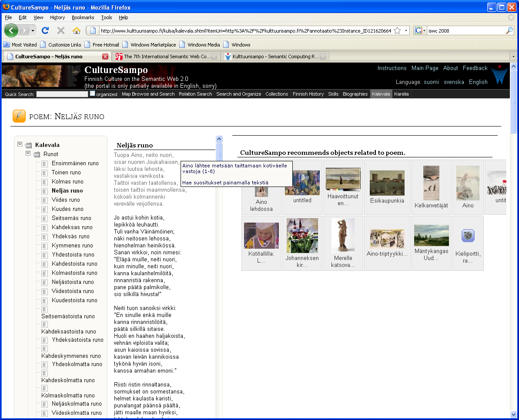519x420 pixels.
Task: Open the poem quill icon next to title
Action: tap(19, 116)
